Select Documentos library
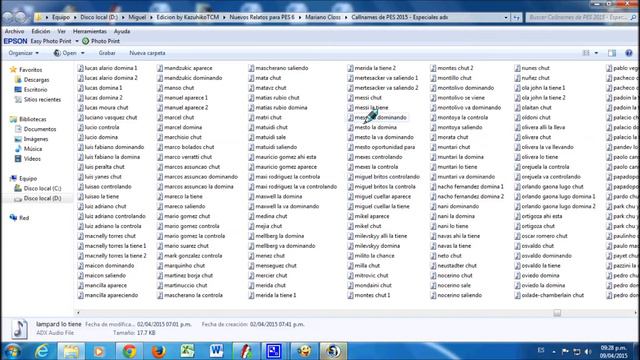The width and height of the screenshot is (640, 360). [40, 129]
